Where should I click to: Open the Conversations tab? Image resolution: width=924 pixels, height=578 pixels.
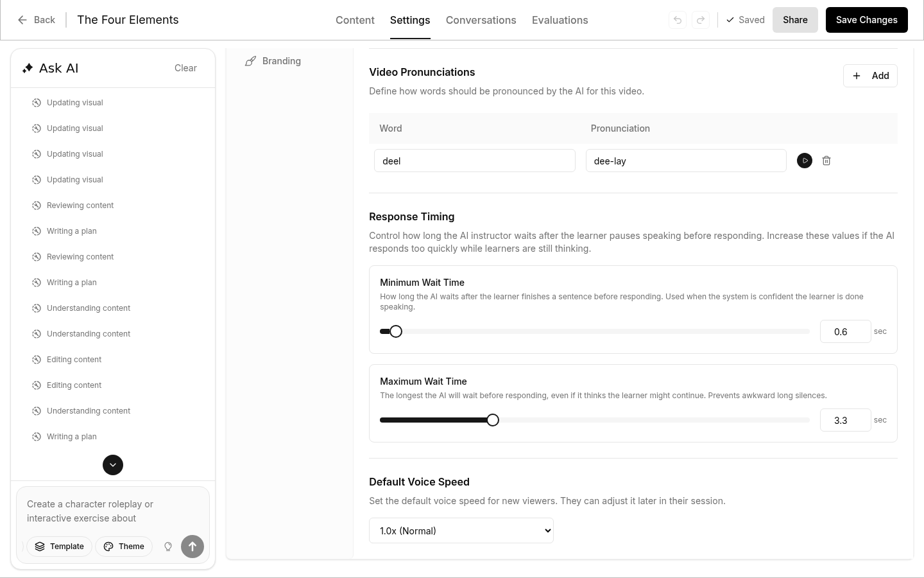point(481,20)
